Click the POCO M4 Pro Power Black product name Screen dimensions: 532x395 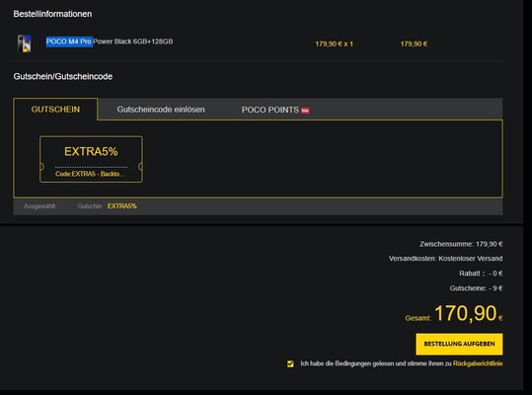(x=110, y=41)
